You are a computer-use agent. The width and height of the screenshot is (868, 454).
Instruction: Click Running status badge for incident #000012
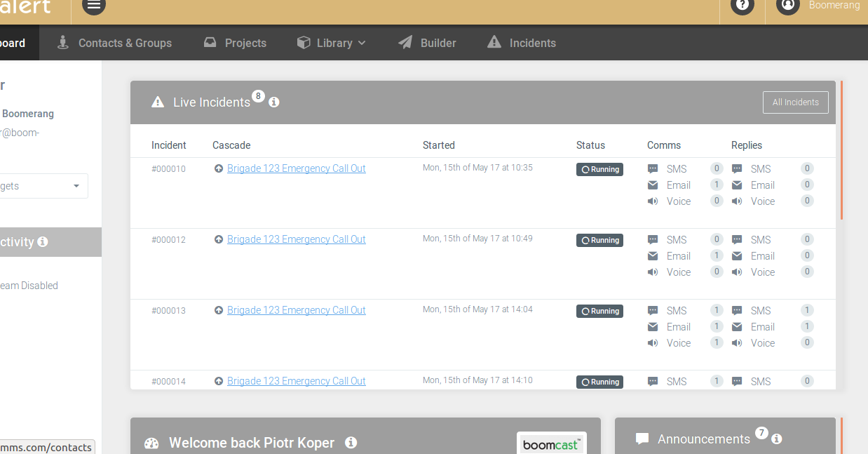599,240
